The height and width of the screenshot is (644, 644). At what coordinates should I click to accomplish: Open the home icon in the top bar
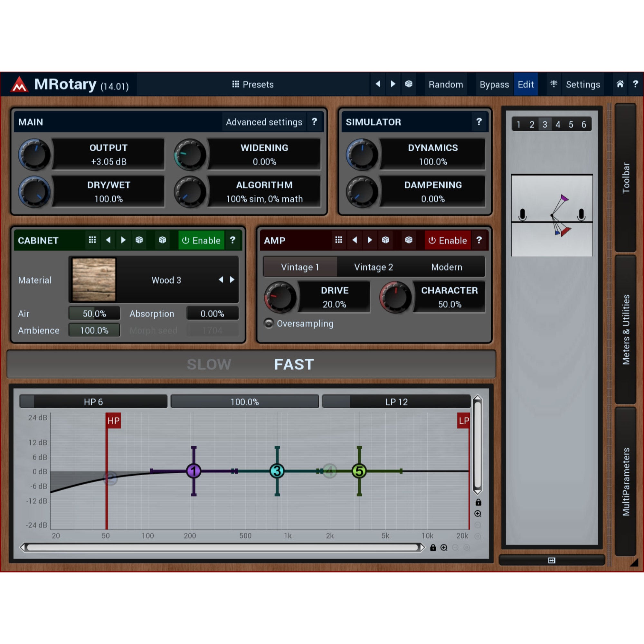coord(620,84)
